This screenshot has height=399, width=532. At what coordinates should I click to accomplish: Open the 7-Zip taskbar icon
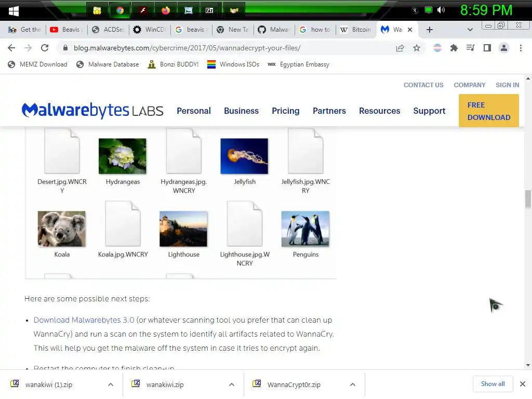tap(210, 10)
